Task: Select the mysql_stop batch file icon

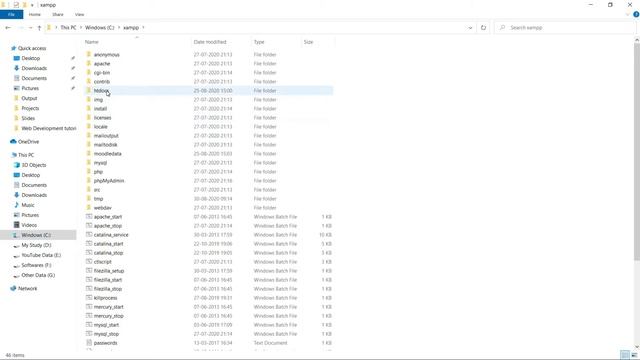Action: 89,333
